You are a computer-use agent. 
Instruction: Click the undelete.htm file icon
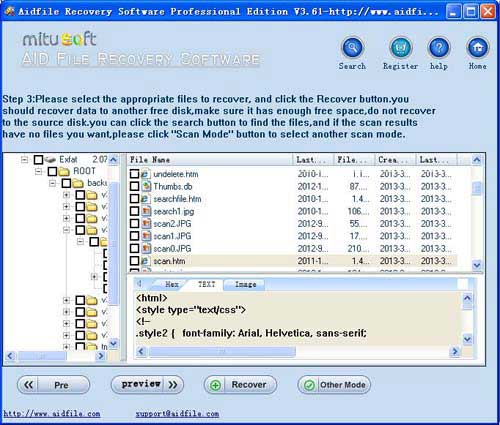(146, 174)
